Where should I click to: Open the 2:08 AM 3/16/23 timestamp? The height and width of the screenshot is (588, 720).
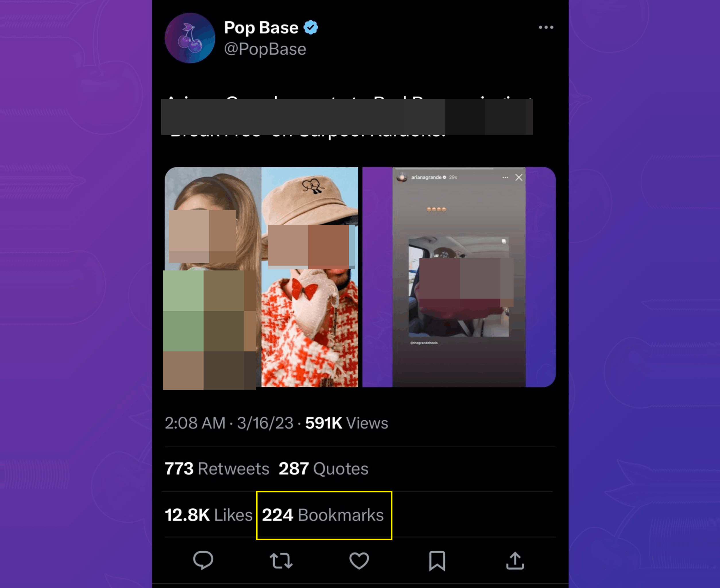click(229, 423)
